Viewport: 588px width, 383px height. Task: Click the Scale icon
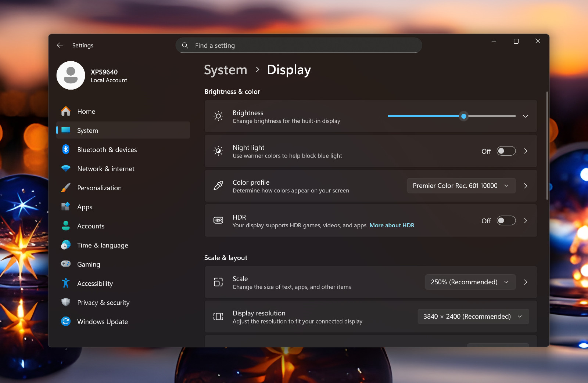[218, 282]
